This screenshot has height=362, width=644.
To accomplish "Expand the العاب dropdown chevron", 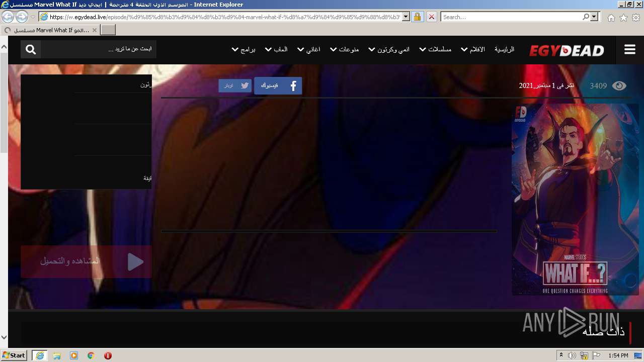I will pyautogui.click(x=268, y=49).
